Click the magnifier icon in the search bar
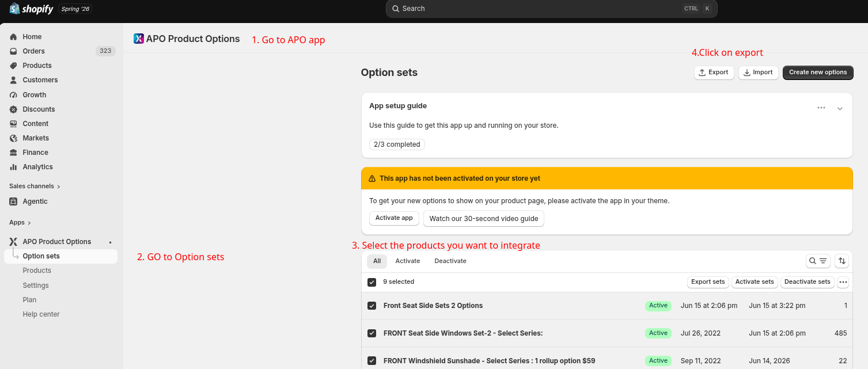Image resolution: width=868 pixels, height=369 pixels. click(x=396, y=9)
